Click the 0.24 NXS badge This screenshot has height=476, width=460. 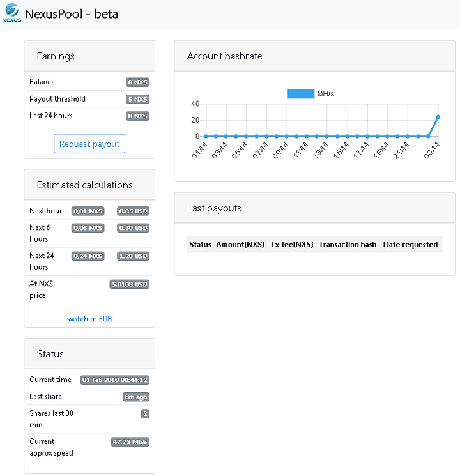(x=88, y=256)
